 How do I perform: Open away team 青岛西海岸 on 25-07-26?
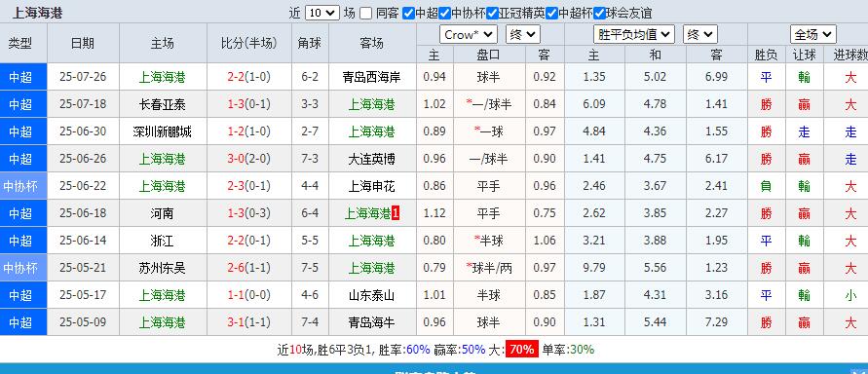[372, 77]
